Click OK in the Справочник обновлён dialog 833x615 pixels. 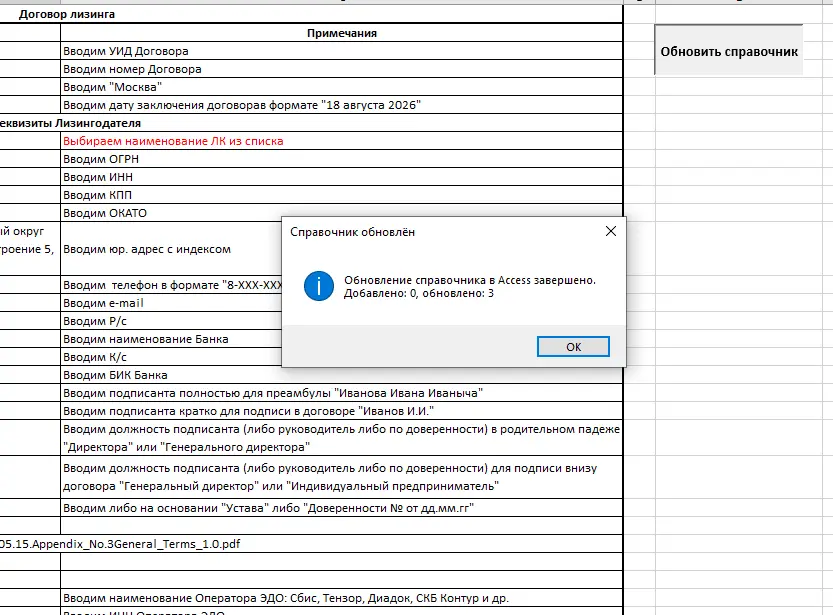click(573, 347)
